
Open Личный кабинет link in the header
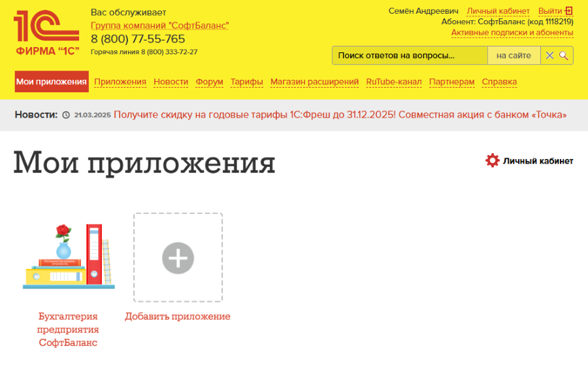[x=498, y=11]
